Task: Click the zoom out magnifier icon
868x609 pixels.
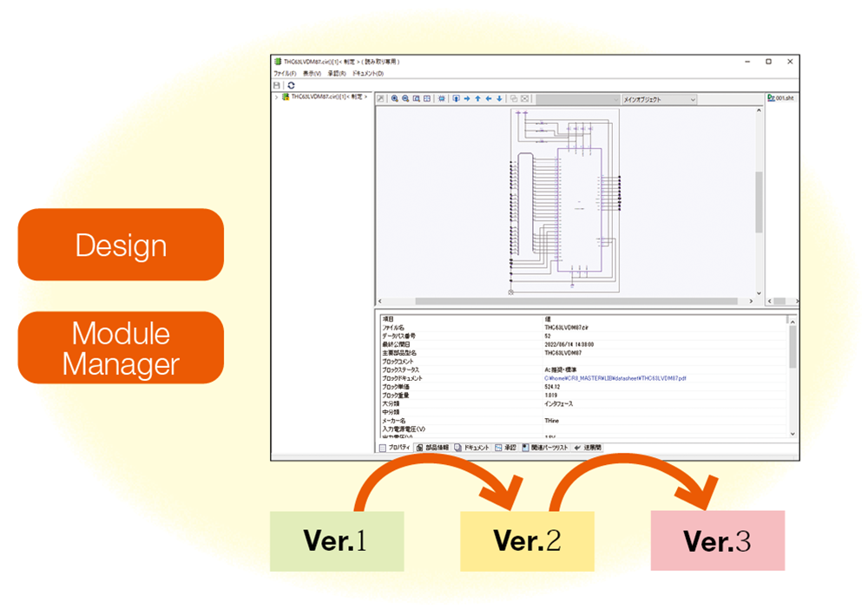Action: 405,99
